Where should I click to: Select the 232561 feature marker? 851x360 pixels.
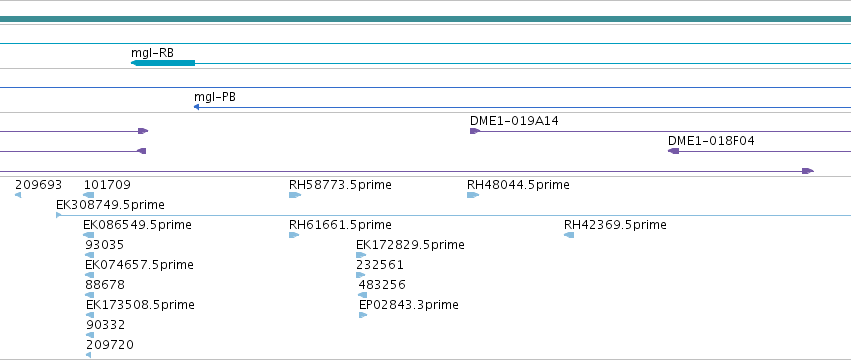(x=360, y=275)
